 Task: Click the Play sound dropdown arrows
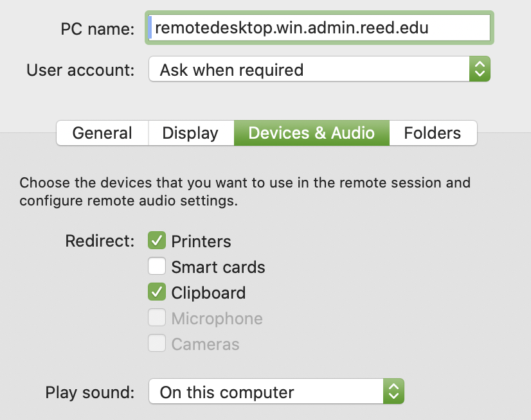[x=393, y=392]
